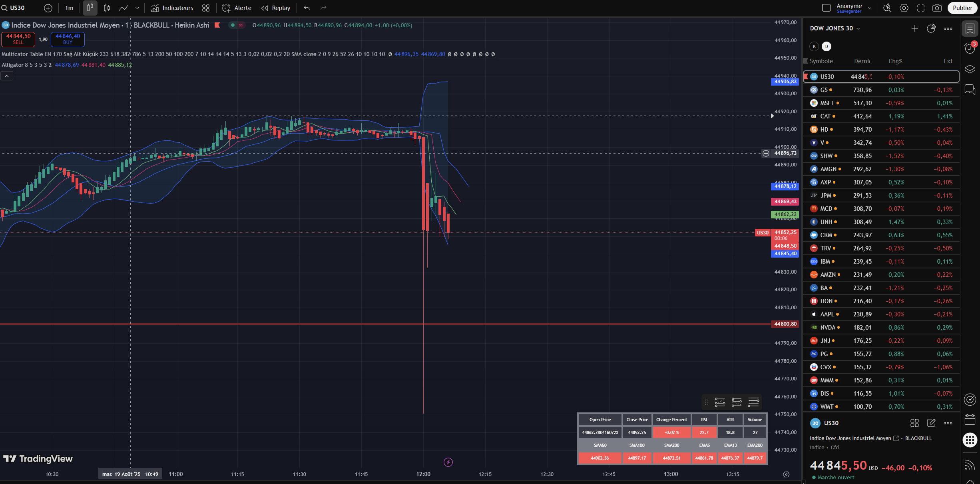Toggle the K filter circle in watchlist

click(814, 46)
